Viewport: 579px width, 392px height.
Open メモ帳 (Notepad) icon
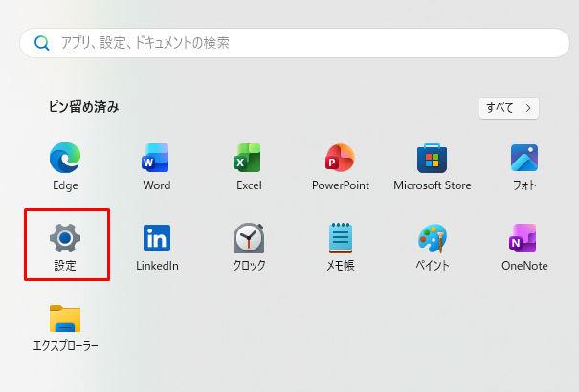[x=341, y=237]
